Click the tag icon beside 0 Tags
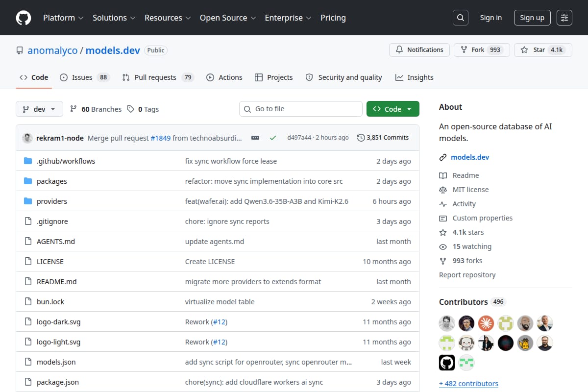This screenshot has width=588, height=392. pyautogui.click(x=130, y=109)
